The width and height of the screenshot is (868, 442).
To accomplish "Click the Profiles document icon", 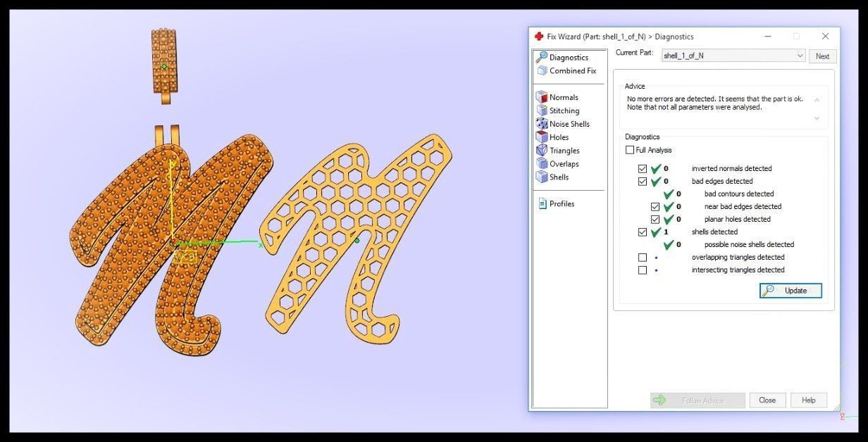I will click(542, 203).
